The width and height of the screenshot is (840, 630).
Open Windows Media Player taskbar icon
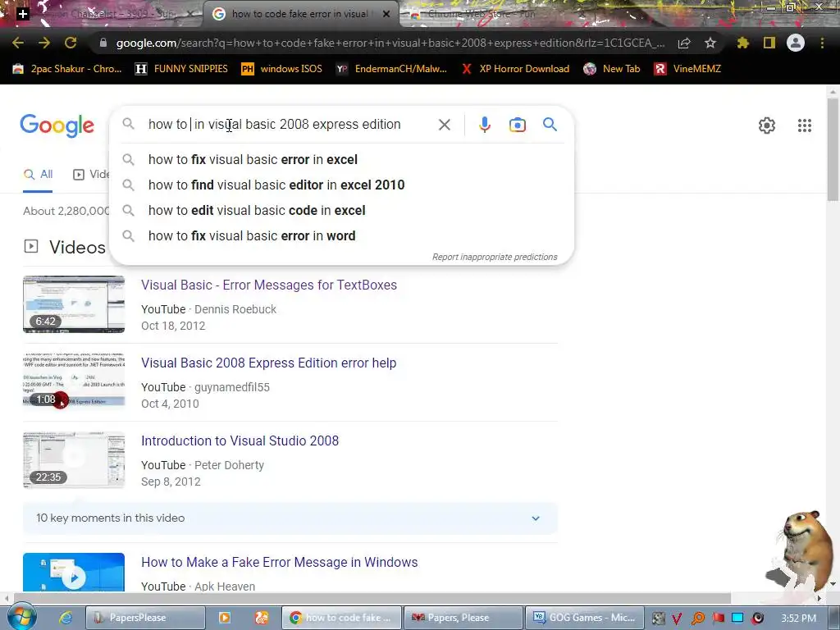click(225, 618)
